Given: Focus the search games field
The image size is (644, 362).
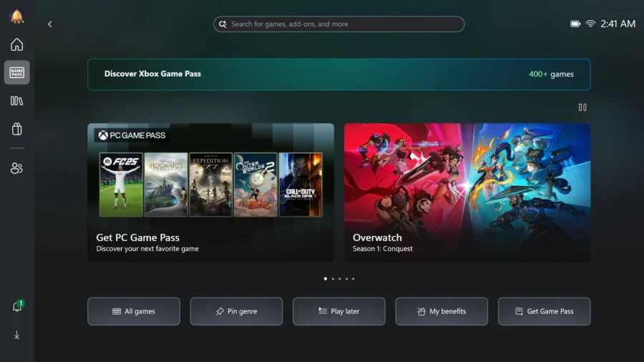Looking at the screenshot, I should point(339,24).
